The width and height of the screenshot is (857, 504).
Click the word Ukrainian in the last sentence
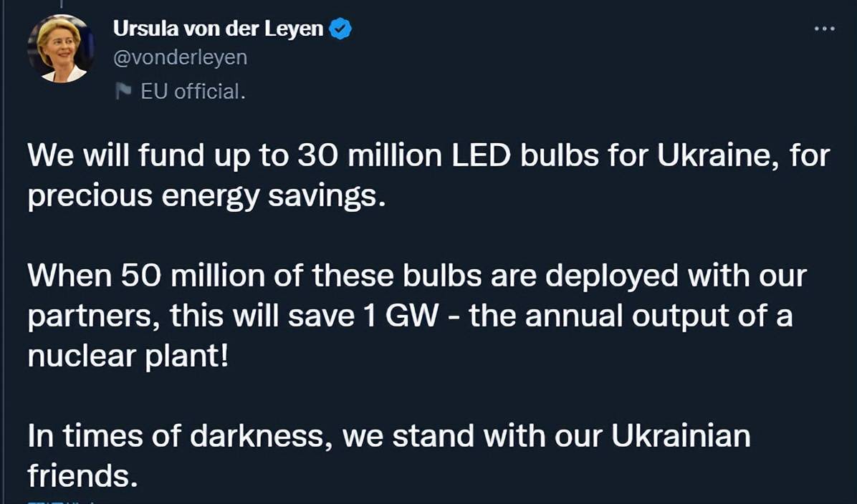coord(681,436)
